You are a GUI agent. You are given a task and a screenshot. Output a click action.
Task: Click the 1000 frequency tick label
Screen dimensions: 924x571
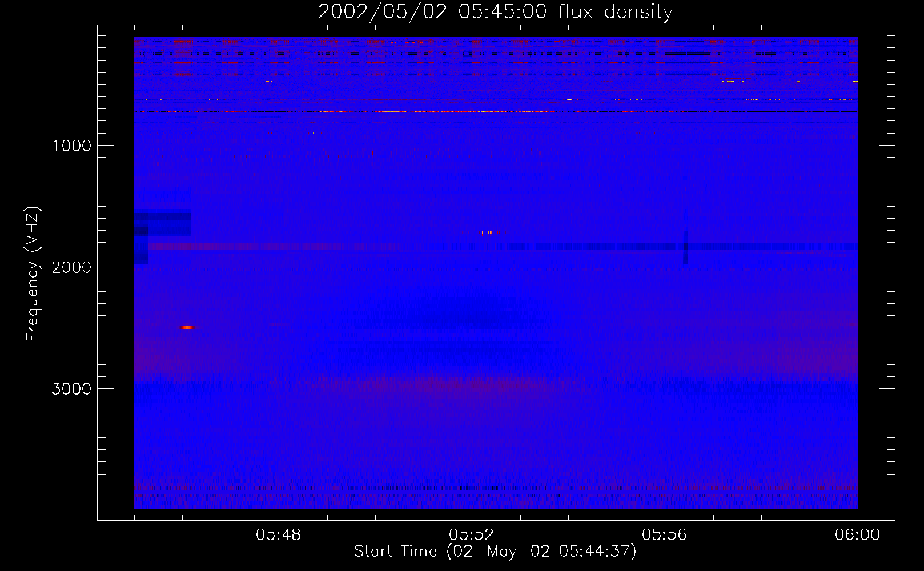[71, 146]
